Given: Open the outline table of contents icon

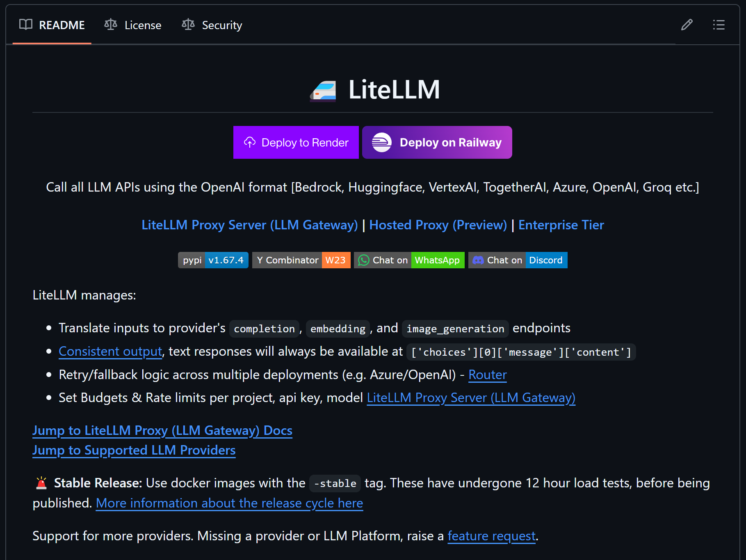Looking at the screenshot, I should (x=719, y=25).
